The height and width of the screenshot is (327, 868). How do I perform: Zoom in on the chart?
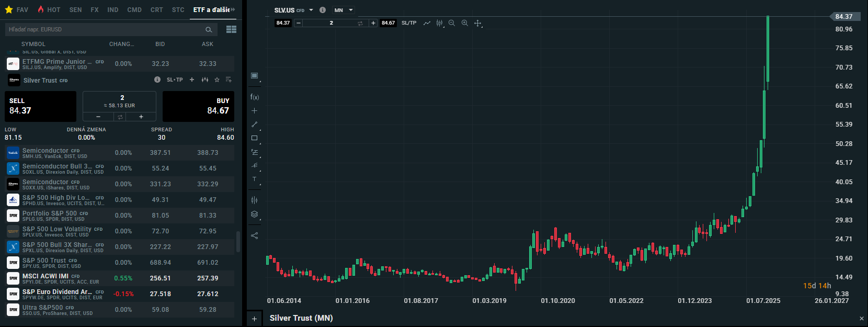pos(464,23)
